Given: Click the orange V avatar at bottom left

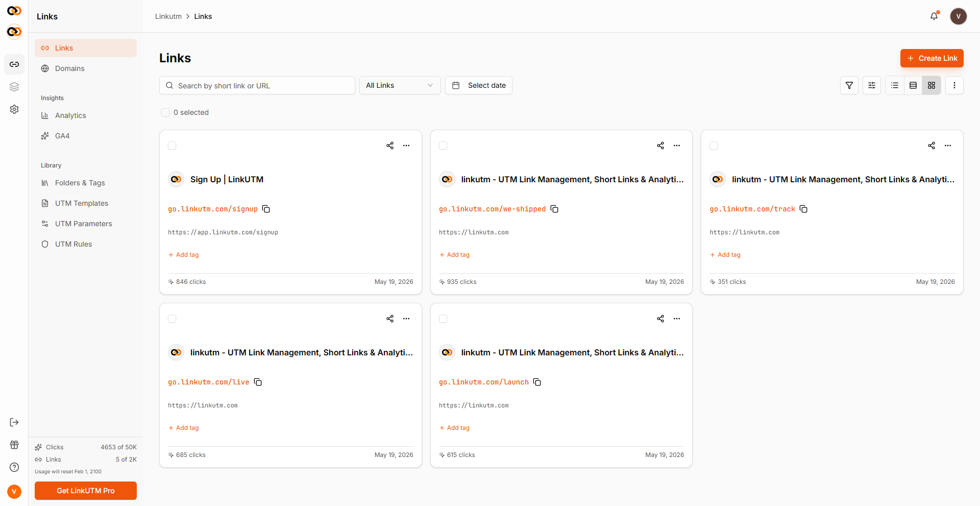Looking at the screenshot, I should (x=14, y=491).
